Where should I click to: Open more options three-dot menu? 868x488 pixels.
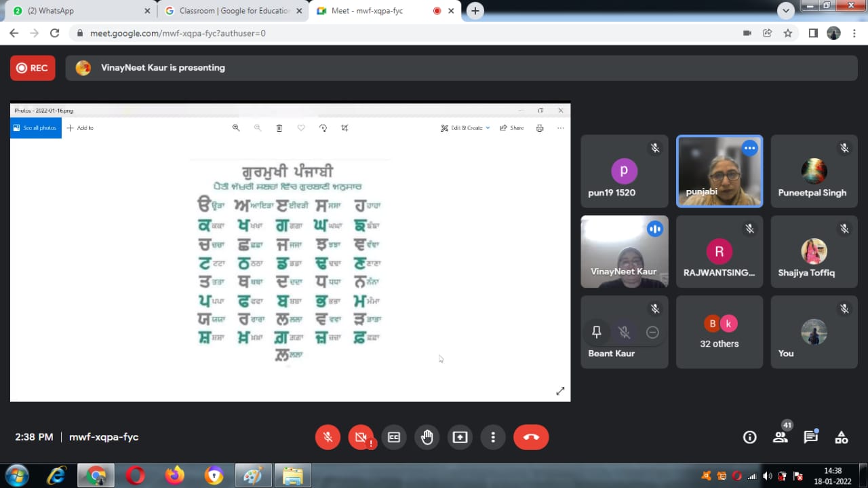point(493,437)
